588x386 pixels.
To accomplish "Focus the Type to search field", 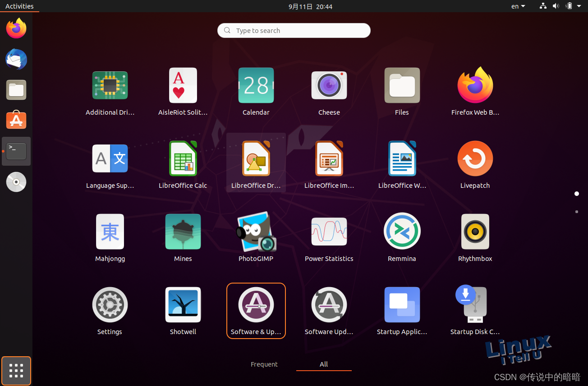I will pos(294,31).
